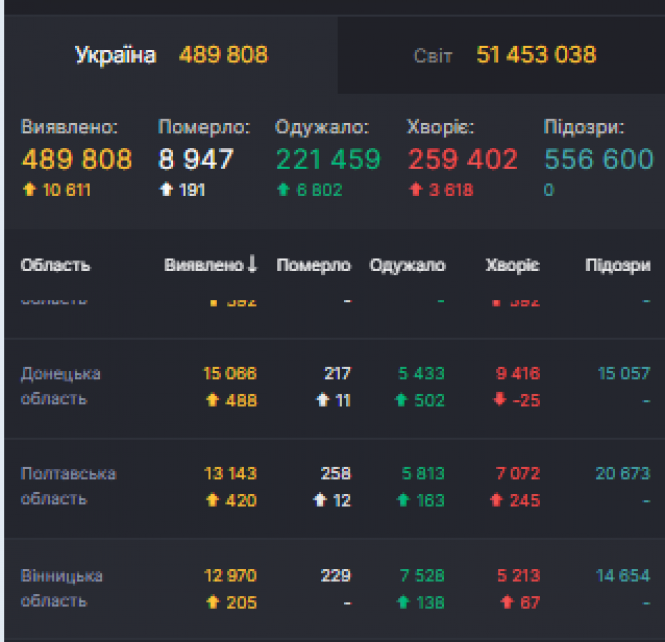This screenshot has width=665, height=642.
Task: Click the green arrow under Одужало total
Action: click(283, 190)
